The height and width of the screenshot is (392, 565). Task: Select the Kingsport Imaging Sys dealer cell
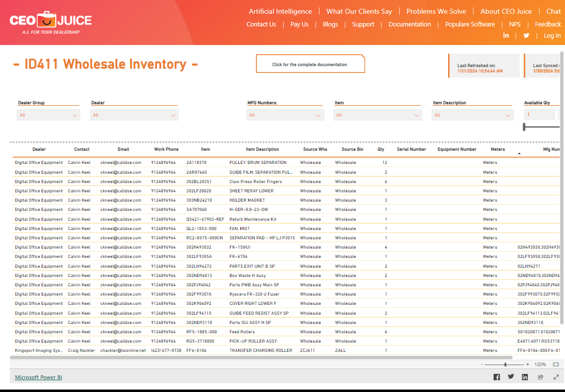pyautogui.click(x=39, y=350)
